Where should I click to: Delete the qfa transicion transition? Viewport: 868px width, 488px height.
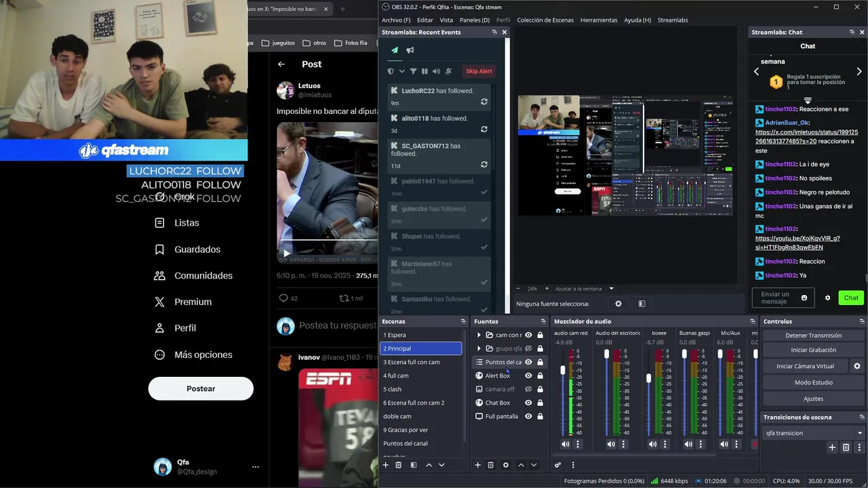pos(846,447)
